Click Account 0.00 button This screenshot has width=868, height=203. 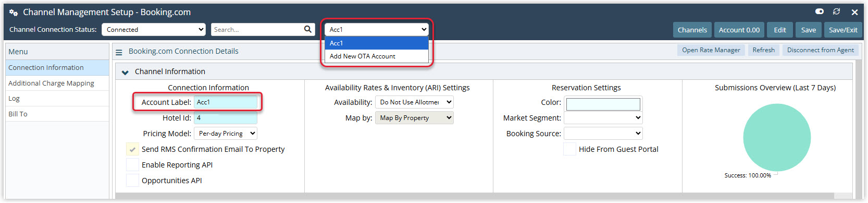(739, 30)
